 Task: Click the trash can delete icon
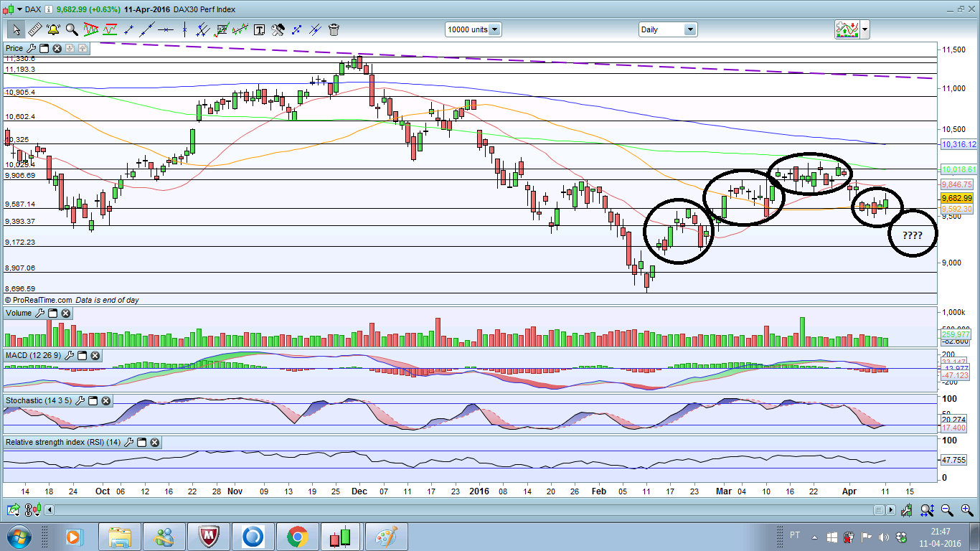pos(334,29)
